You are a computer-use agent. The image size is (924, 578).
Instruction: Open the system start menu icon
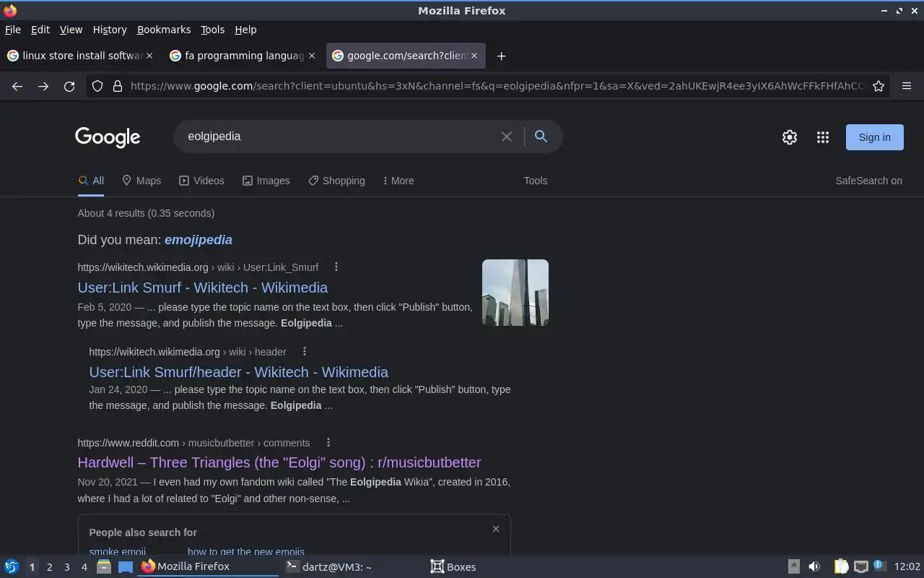(x=12, y=566)
